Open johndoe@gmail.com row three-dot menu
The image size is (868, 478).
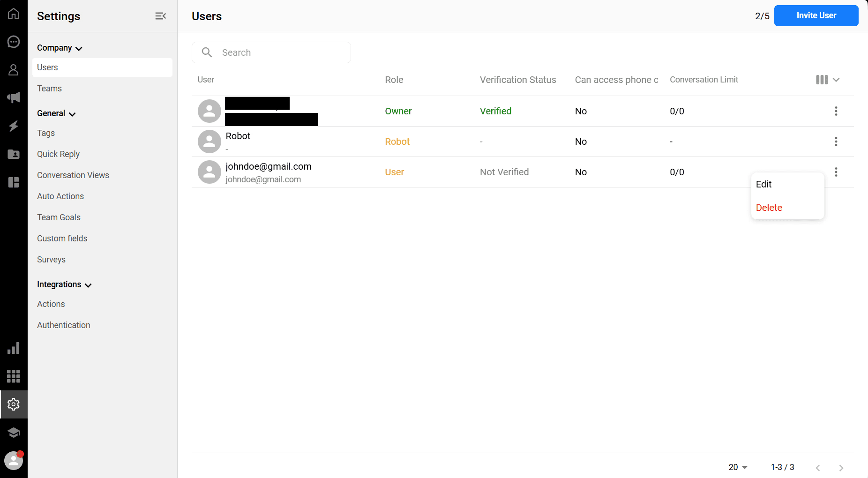point(836,172)
